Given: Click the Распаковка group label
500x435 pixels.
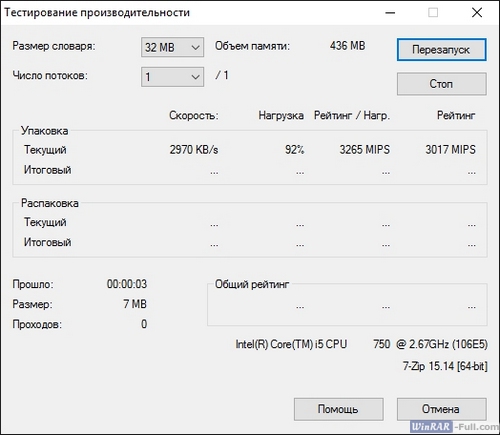Looking at the screenshot, I should coord(50,203).
